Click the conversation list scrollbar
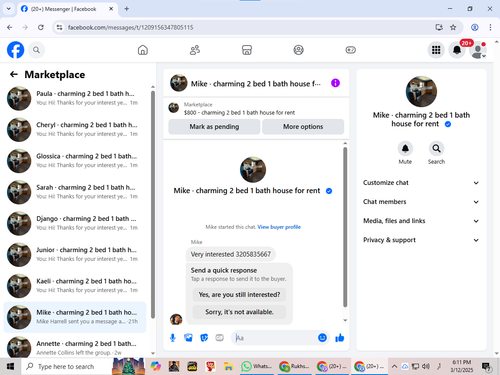 [x=153, y=204]
